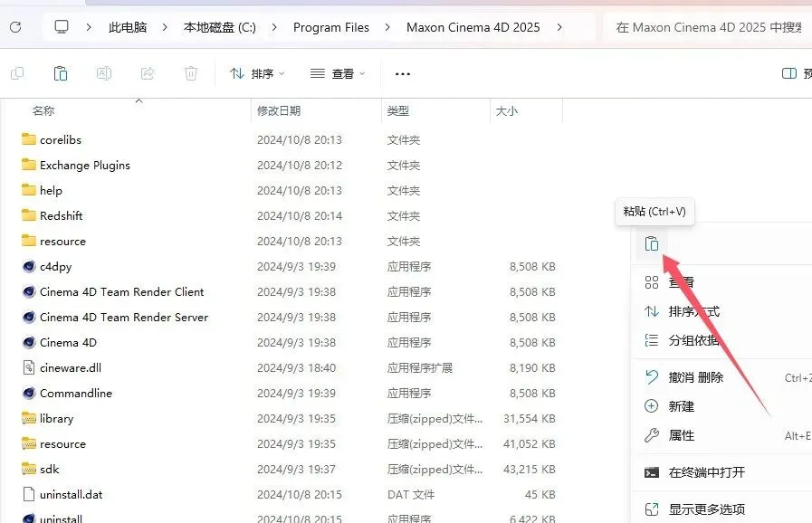Click the Delete trash icon in toolbar
This screenshot has height=523, width=812.
coord(191,73)
